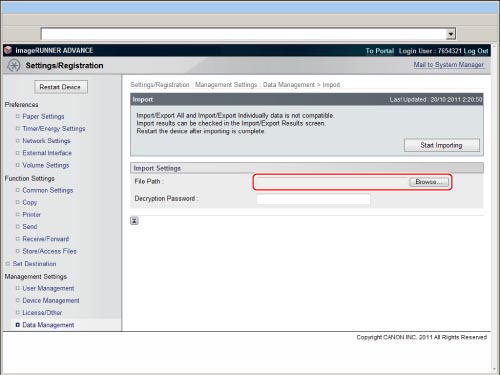Screen dimensions: 500x375
Task: Select Data Management in sidebar
Action: (x=48, y=325)
